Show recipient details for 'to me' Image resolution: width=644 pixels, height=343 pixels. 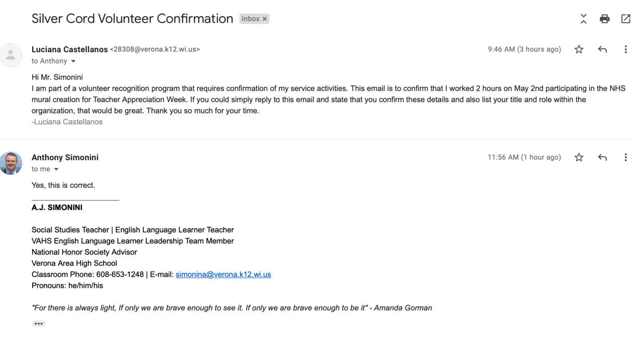point(56,170)
